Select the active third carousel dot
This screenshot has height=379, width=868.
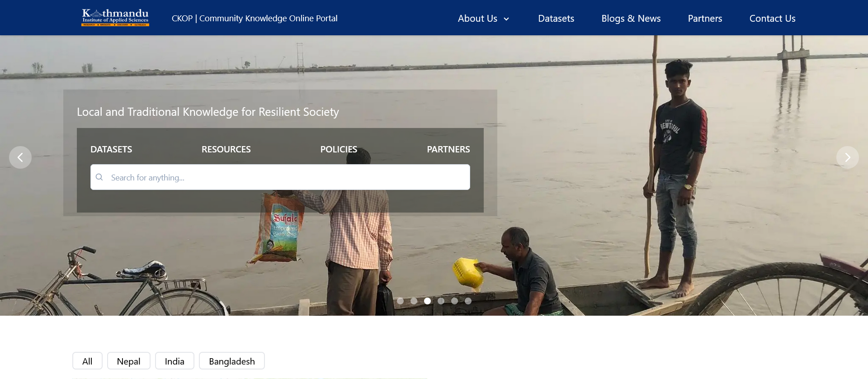click(427, 301)
